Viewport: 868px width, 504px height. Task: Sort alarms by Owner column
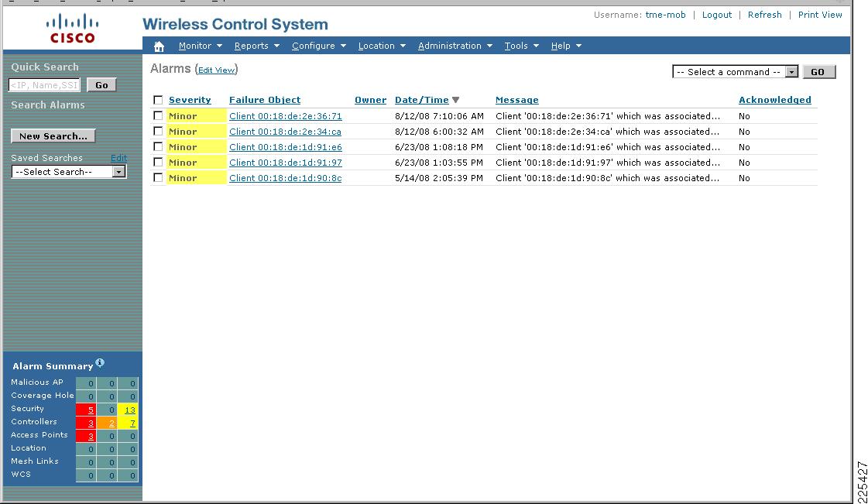click(370, 100)
